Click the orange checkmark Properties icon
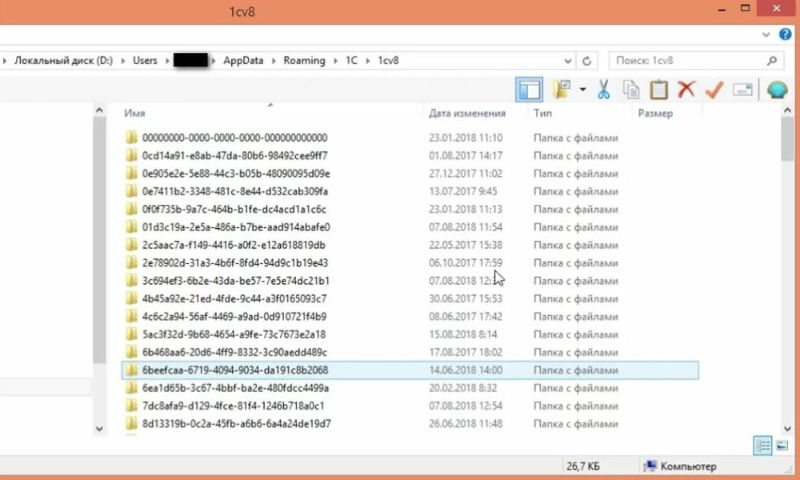Viewport: 800px width, 480px height. [x=714, y=90]
